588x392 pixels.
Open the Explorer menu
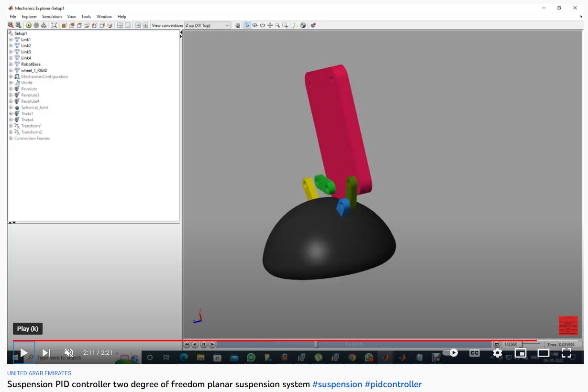[29, 17]
